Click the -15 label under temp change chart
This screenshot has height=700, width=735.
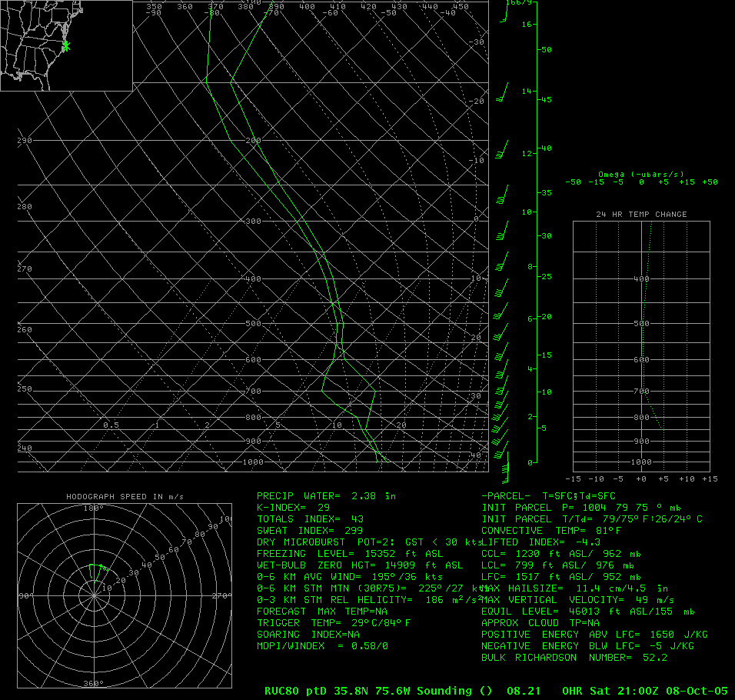(573, 478)
